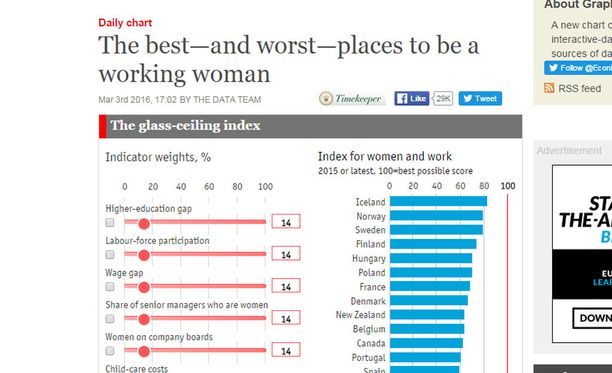Toggle the Labour-force participation checkbox
Image resolution: width=612 pixels, height=373 pixels.
coord(110,254)
